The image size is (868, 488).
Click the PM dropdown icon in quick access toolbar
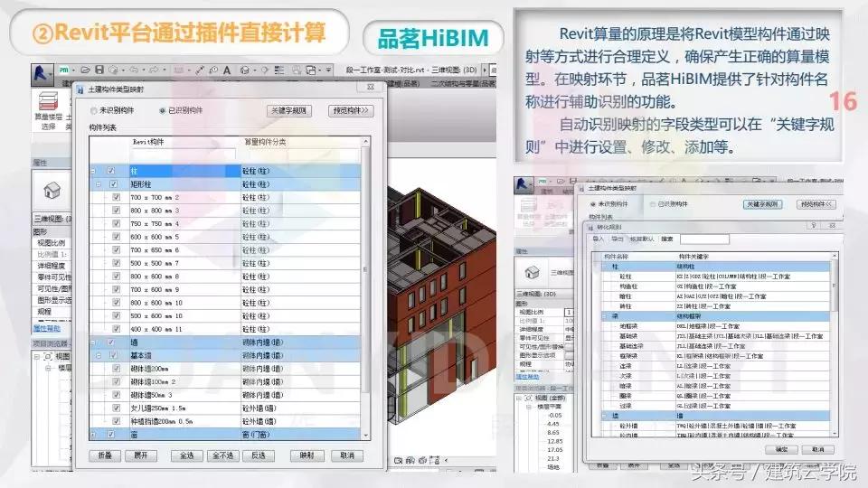coord(66,70)
